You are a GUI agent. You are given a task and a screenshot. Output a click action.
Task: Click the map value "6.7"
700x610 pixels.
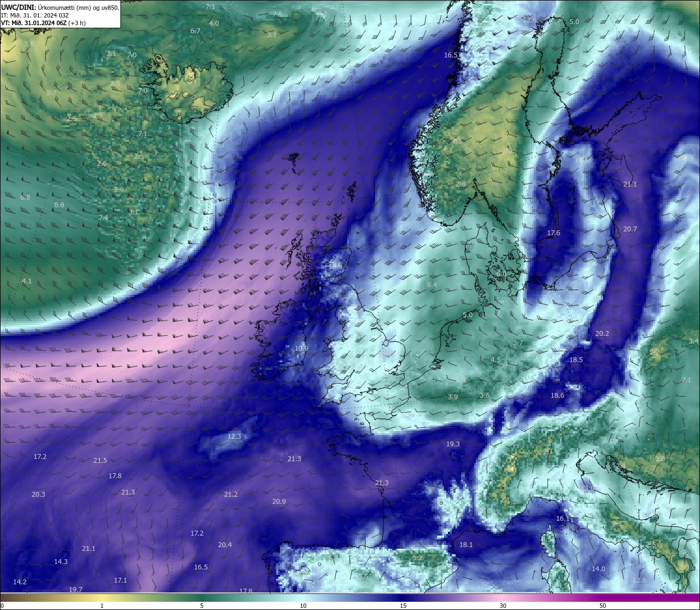tap(195, 31)
